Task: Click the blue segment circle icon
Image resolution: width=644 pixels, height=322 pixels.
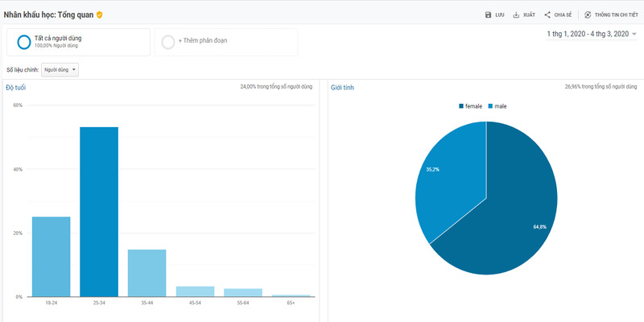Action: 24,42
